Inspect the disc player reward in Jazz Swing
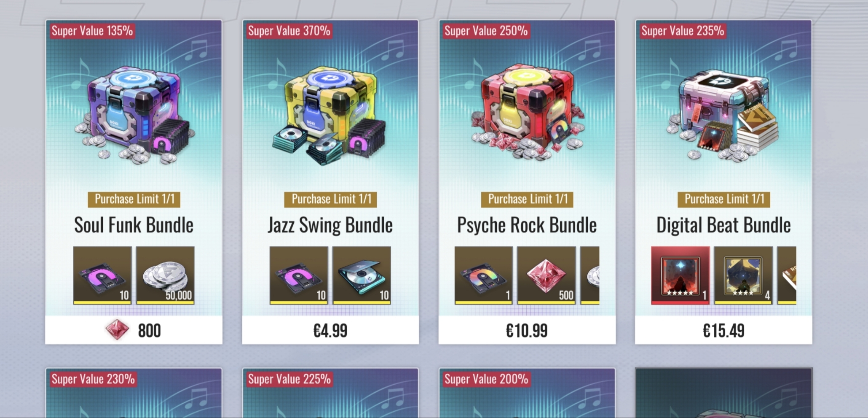This screenshot has height=418, width=868. (x=362, y=275)
